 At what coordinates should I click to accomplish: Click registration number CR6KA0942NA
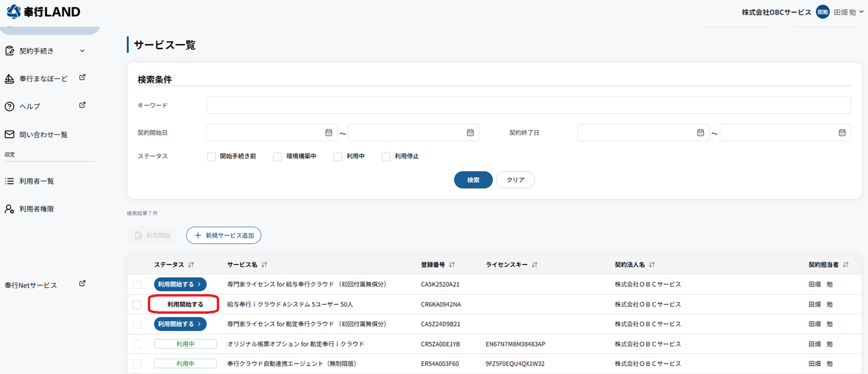(441, 304)
